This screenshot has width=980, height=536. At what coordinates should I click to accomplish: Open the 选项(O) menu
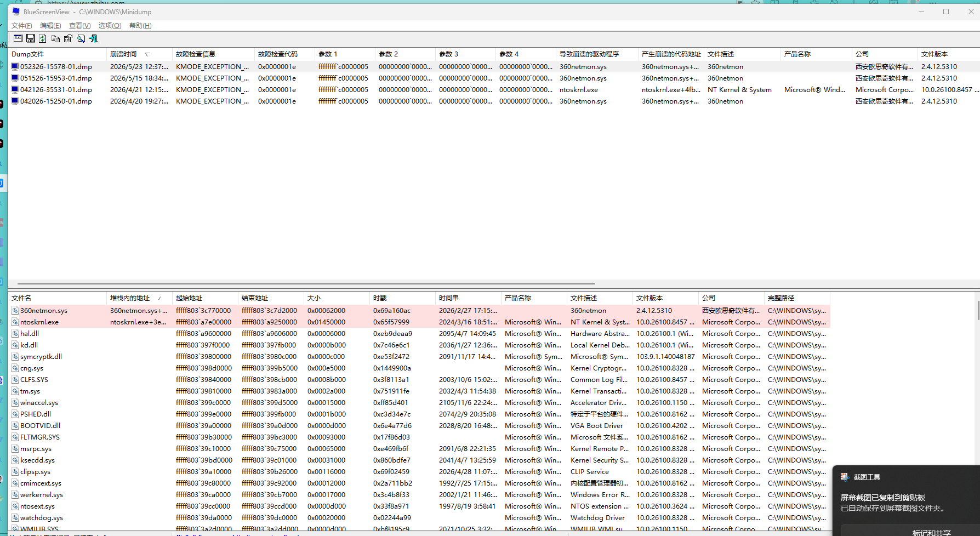coord(110,26)
